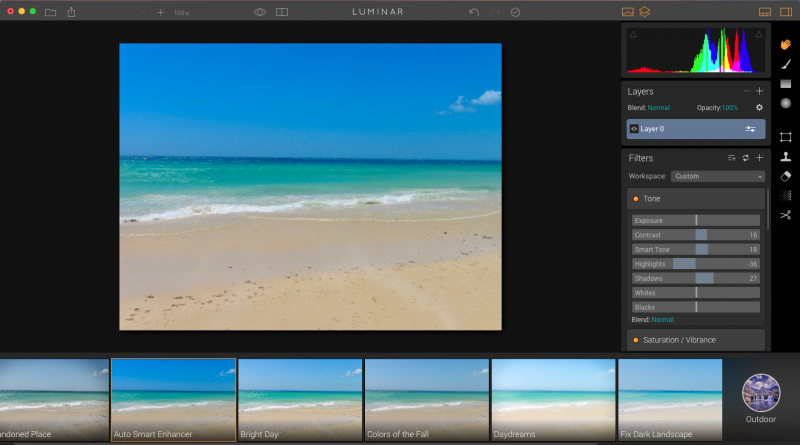Collapse the Tone filter header
Viewport: 800px width, 445px height.
click(x=696, y=199)
